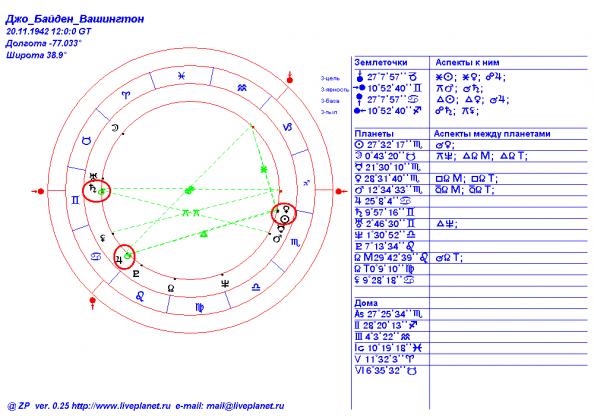The height and width of the screenshot is (416, 594).
Task: Click the Jupiter row 25°8'4''
Action: click(x=470, y=201)
